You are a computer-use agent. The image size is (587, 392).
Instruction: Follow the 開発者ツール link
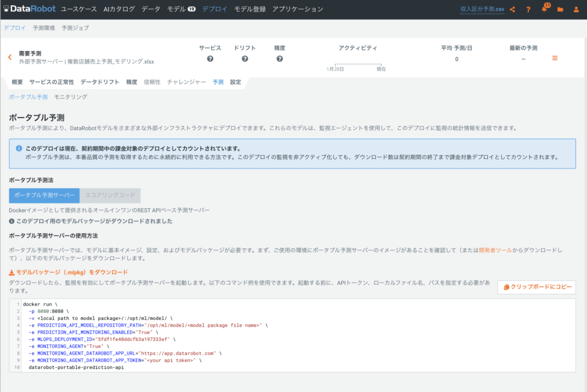coord(495,250)
